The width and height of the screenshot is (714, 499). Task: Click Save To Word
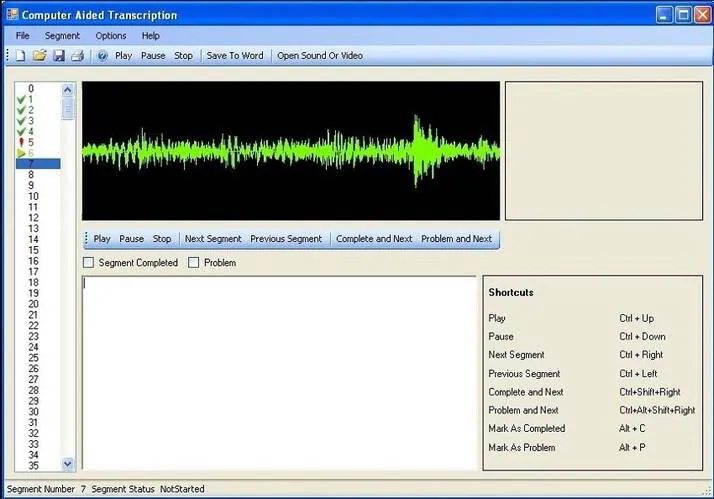tap(235, 56)
